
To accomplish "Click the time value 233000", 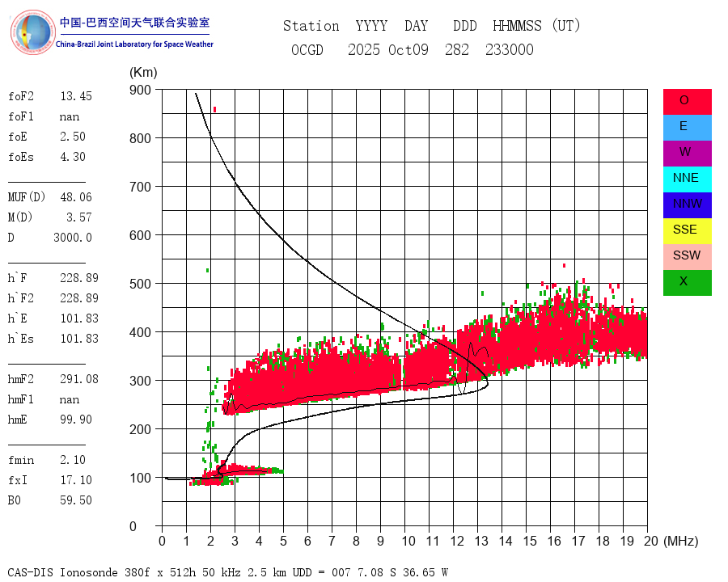I will point(510,49).
